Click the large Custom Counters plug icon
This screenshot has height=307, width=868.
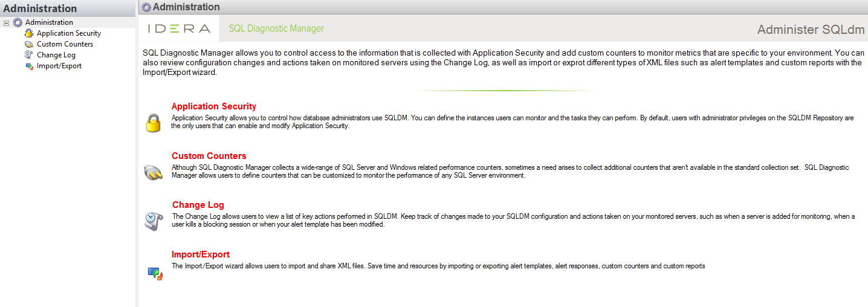click(x=154, y=173)
